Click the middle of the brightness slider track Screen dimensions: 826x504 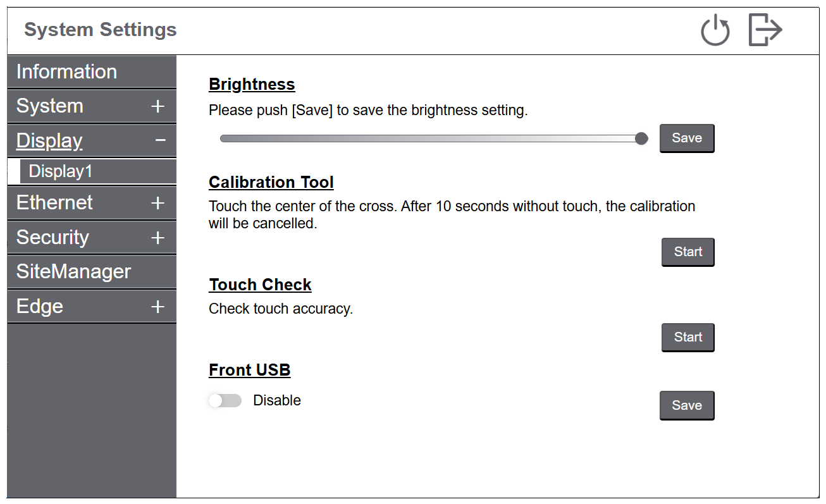click(431, 138)
